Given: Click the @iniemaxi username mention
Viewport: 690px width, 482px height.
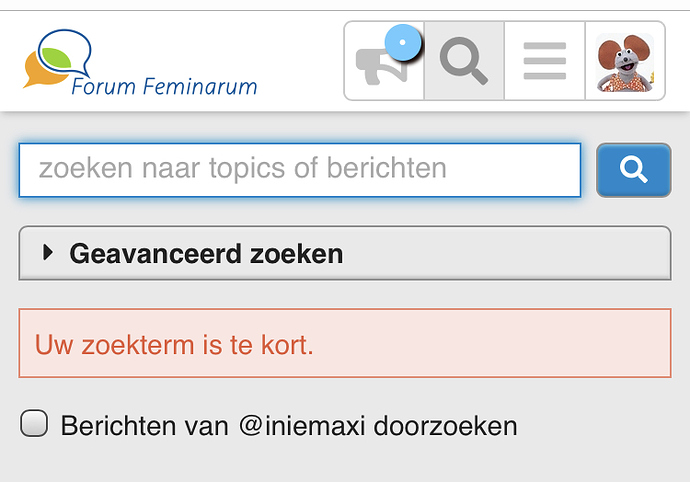Looking at the screenshot, I should click(302, 426).
